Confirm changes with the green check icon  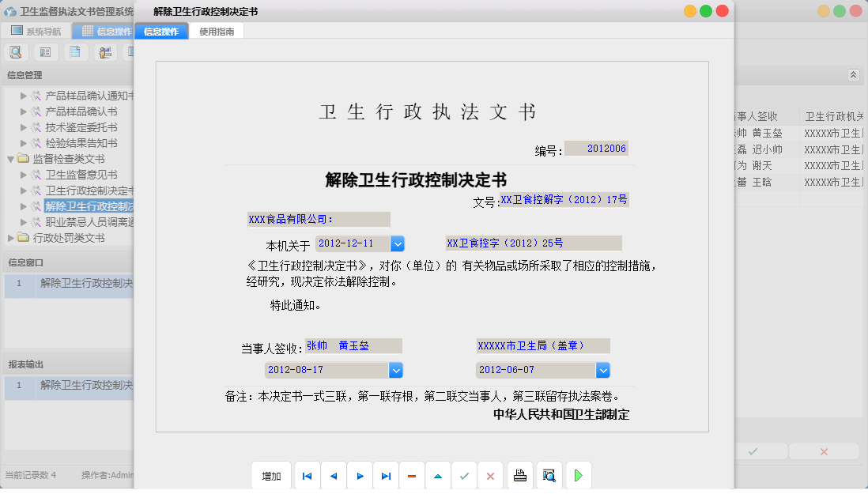click(x=463, y=475)
